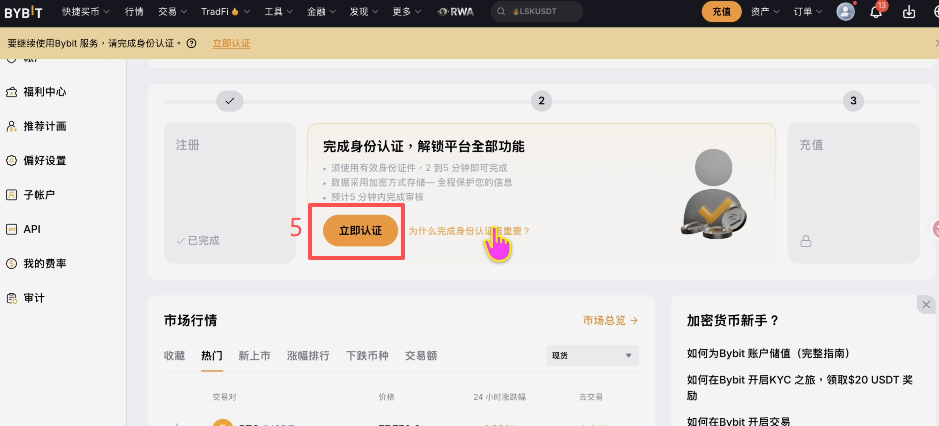Click the 市场行情 heading
The height and width of the screenshot is (426, 939).
(x=190, y=321)
